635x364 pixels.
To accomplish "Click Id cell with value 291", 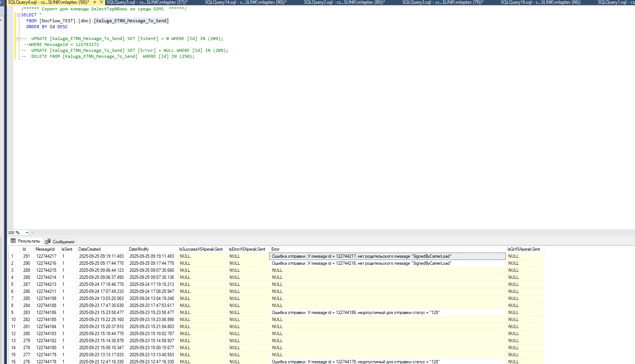I will tap(27, 256).
